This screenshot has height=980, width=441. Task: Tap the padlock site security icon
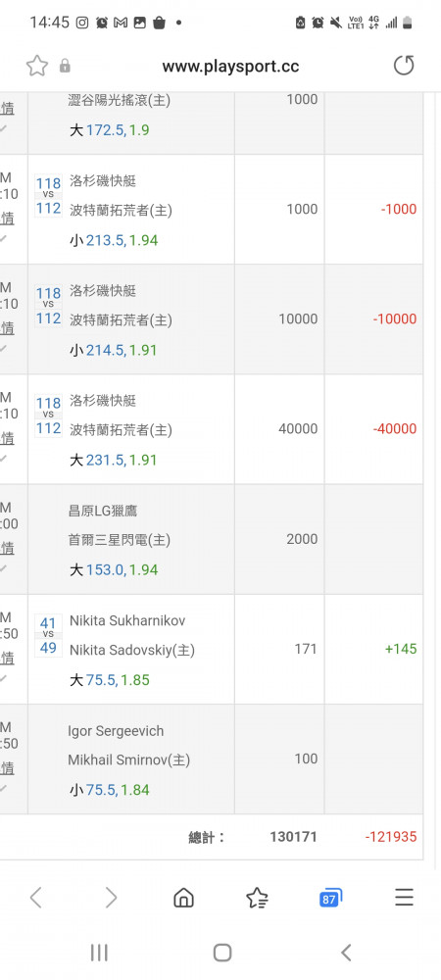65,66
